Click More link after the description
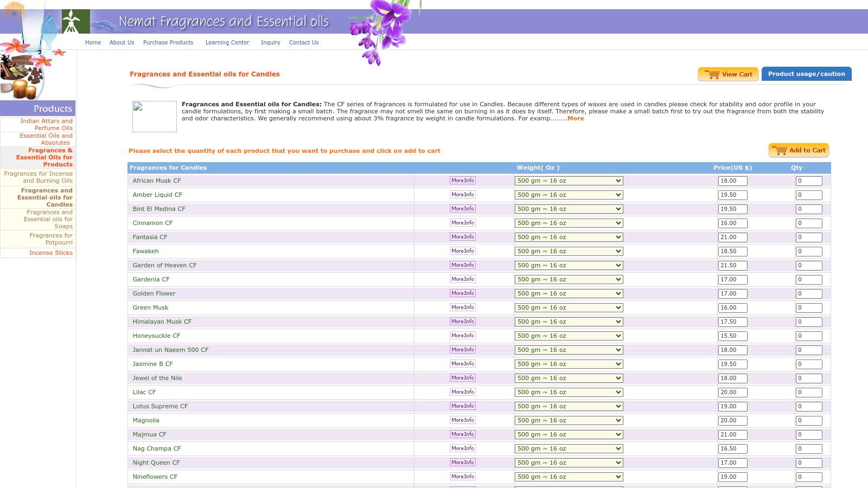 pyautogui.click(x=576, y=118)
